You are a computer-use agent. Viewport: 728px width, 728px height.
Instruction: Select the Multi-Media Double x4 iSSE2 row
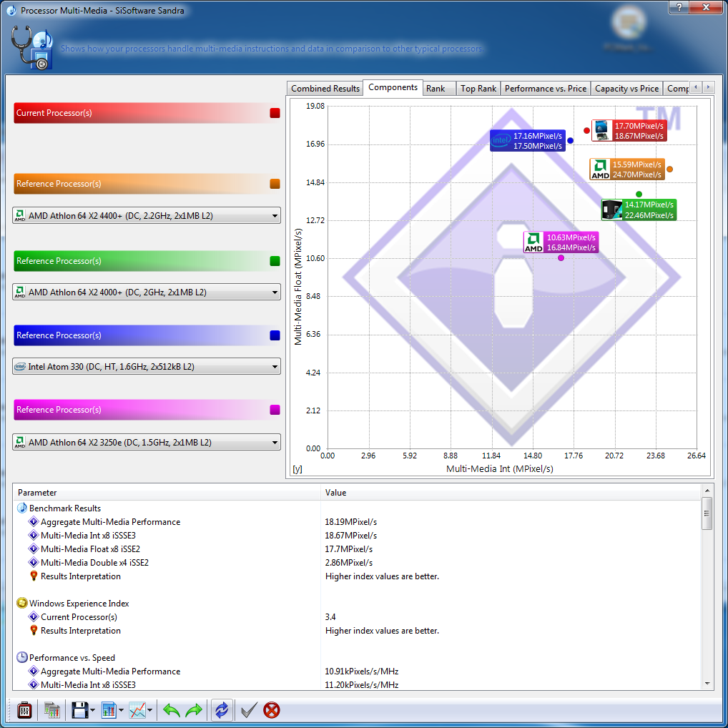(x=358, y=562)
